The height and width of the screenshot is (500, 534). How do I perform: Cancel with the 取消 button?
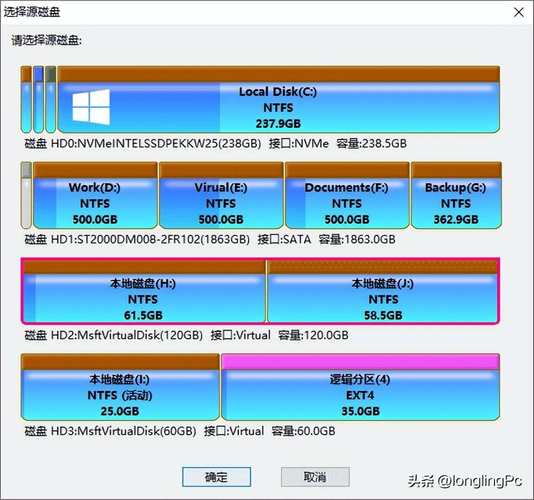click(x=315, y=477)
